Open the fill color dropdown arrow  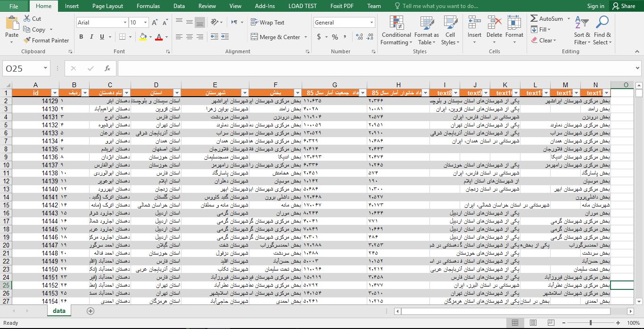tap(150, 37)
